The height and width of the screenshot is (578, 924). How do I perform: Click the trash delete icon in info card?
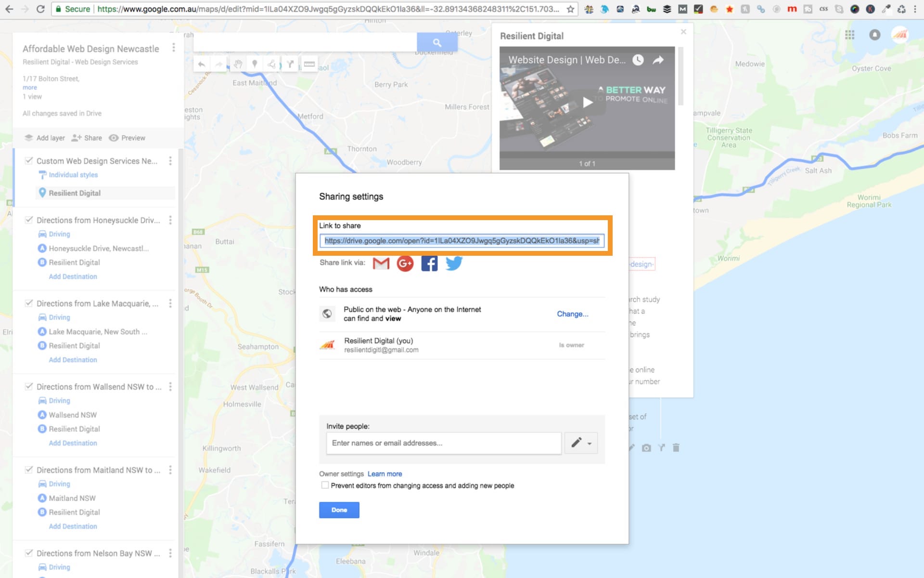[x=676, y=448]
